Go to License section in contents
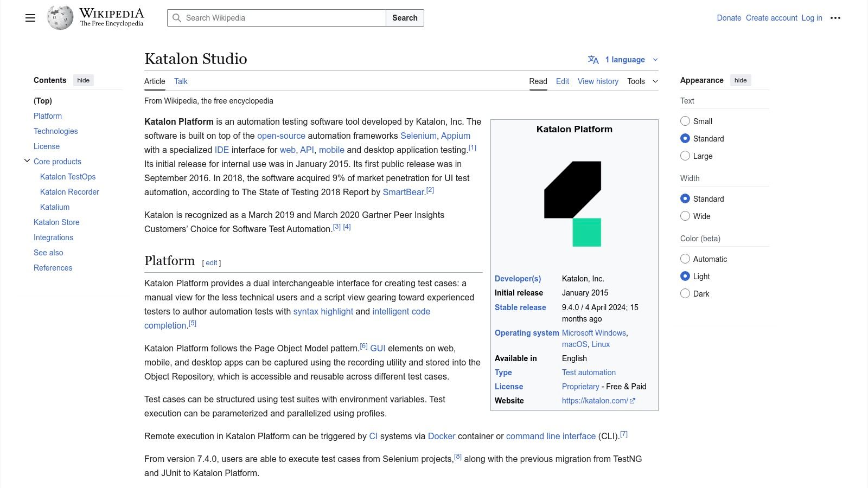The height and width of the screenshot is (488, 868). (47, 146)
